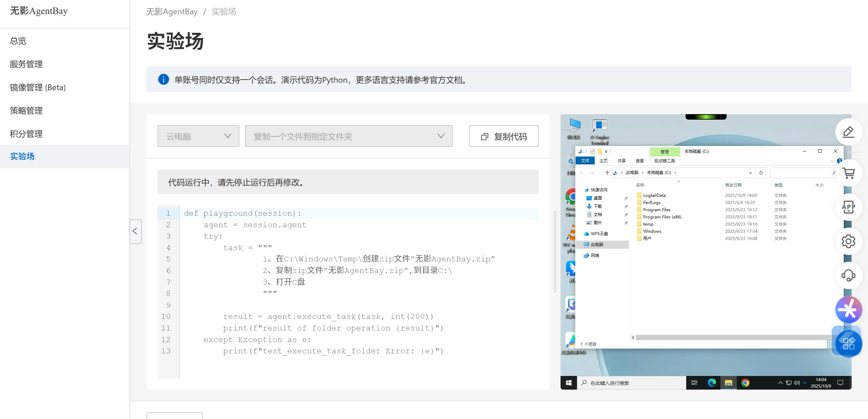Viewport: 868px width, 419px height.
Task: Select the Program Files folder
Action: pos(656,209)
